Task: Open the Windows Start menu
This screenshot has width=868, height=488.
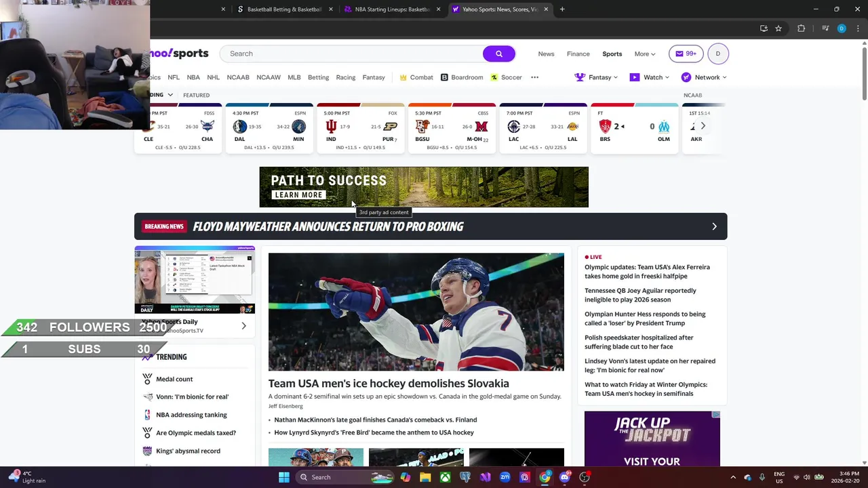Action: [x=284, y=477]
